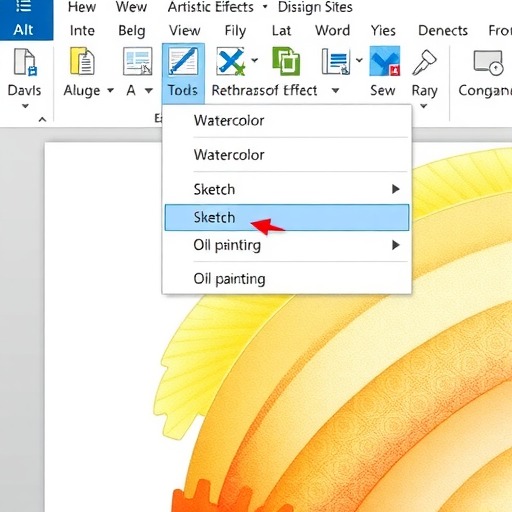
Task: Click the Artistic Effects label
Action: point(211,7)
